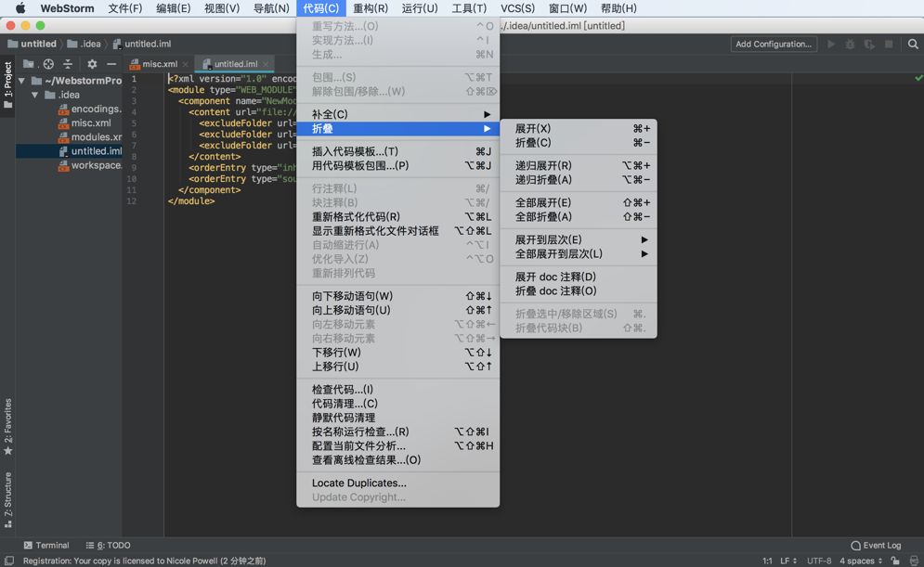Choose 重新格式化代码(R)

coord(397,216)
